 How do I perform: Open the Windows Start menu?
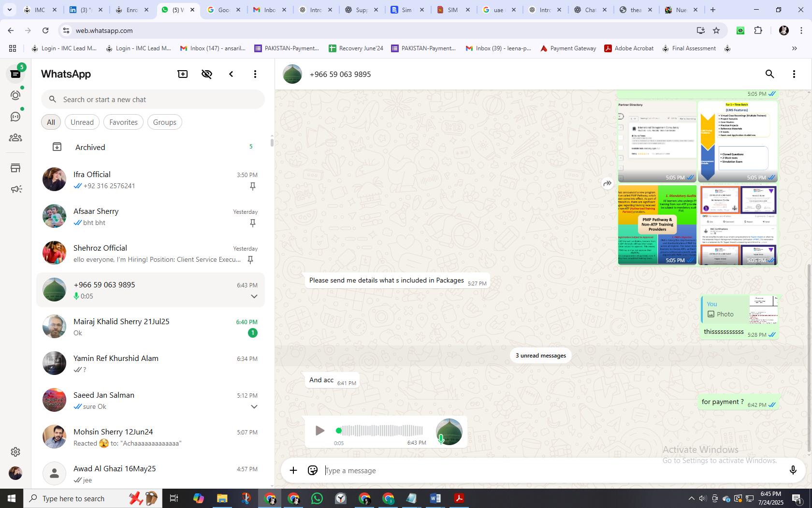click(x=12, y=498)
